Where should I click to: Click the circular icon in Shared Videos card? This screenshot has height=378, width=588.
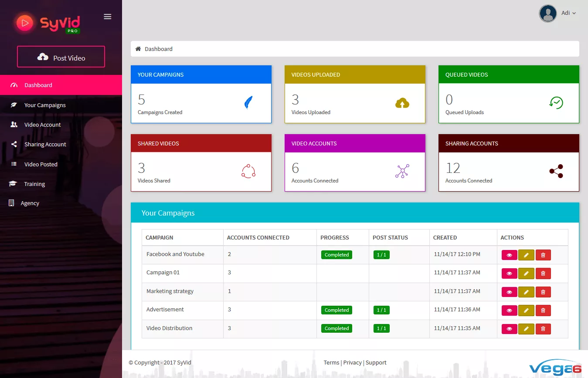(248, 171)
